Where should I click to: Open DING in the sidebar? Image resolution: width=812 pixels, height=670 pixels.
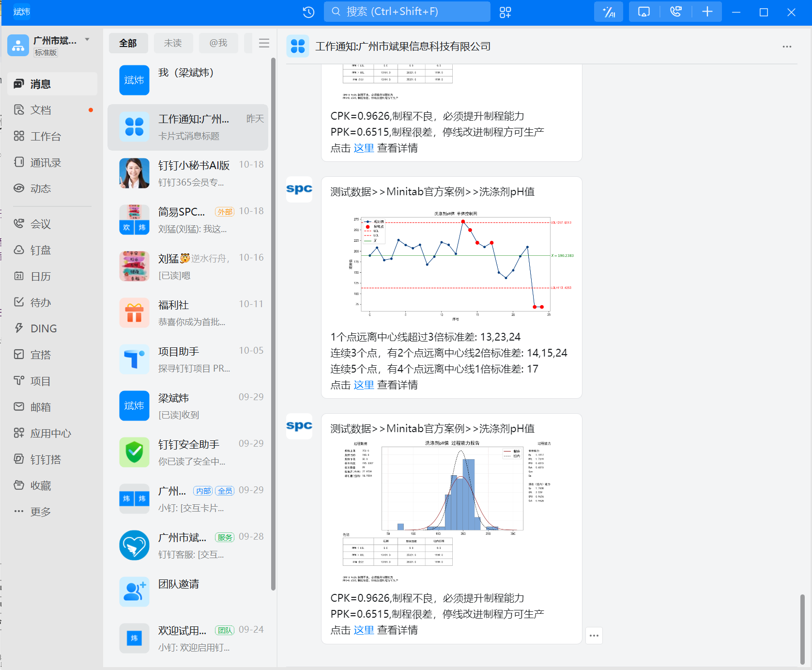click(x=52, y=328)
